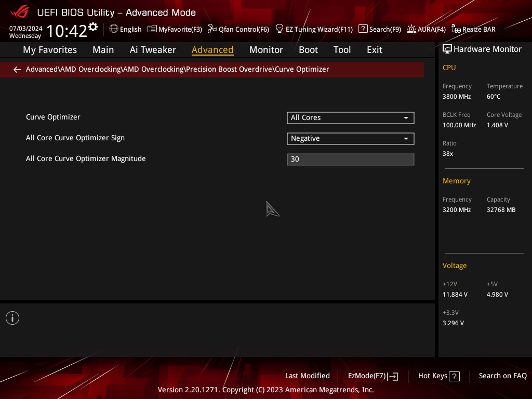Switch to My Favorites tab
The height and width of the screenshot is (399, 532).
(x=50, y=50)
